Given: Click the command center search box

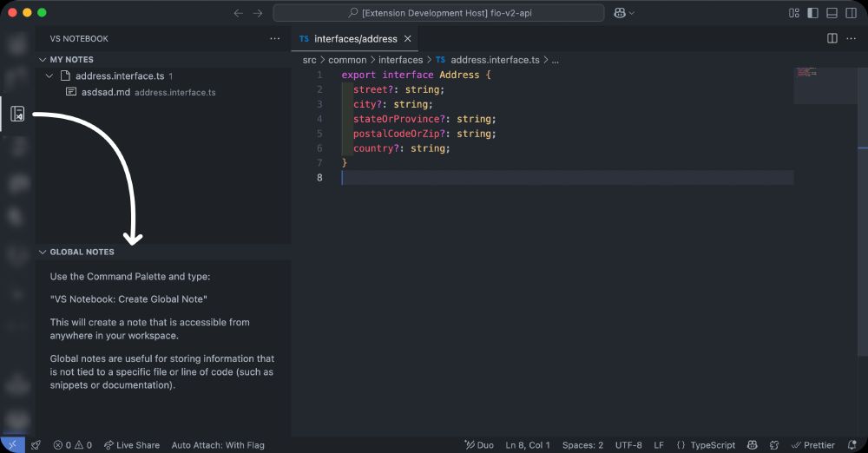Looking at the screenshot, I should click(x=438, y=13).
